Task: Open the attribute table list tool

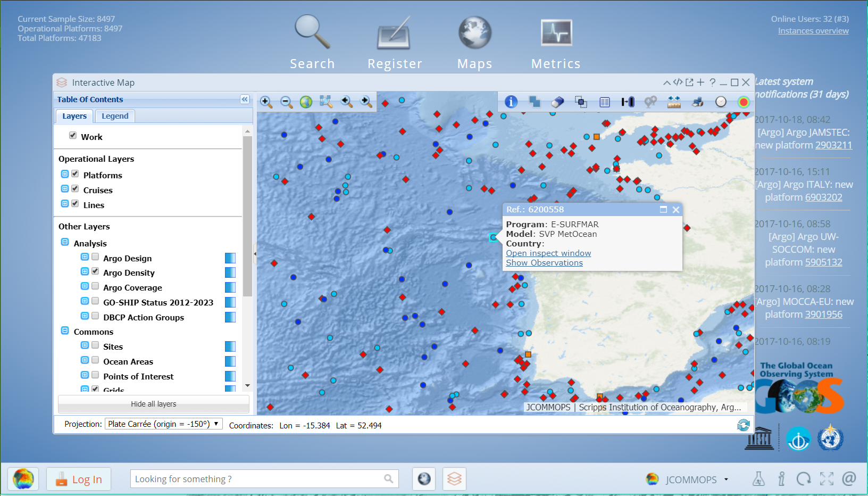Action: [x=604, y=102]
